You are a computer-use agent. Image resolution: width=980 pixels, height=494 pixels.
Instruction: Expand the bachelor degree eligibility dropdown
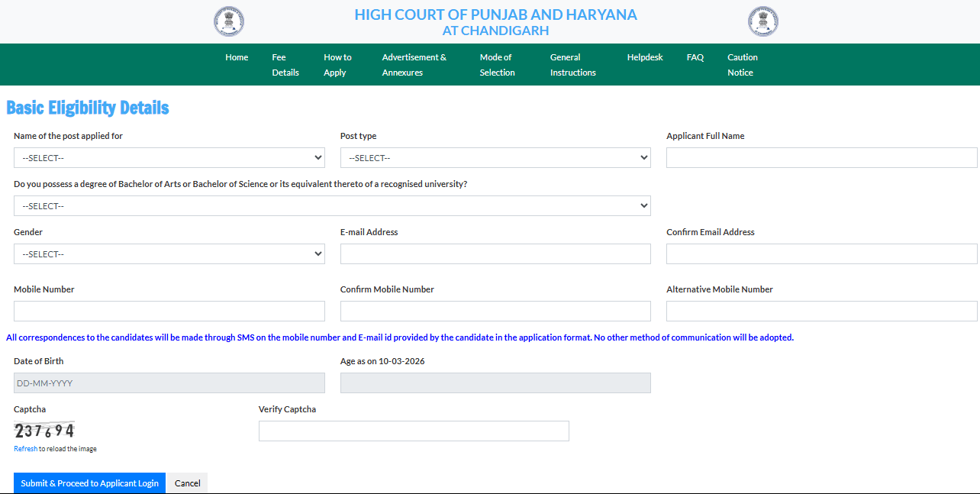click(x=332, y=205)
